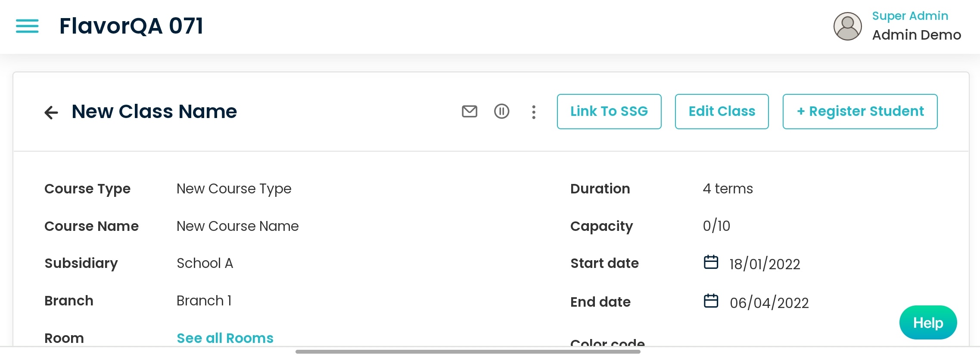The height and width of the screenshot is (364, 980).
Task: Click the New Class Name heading
Action: pos(154,112)
